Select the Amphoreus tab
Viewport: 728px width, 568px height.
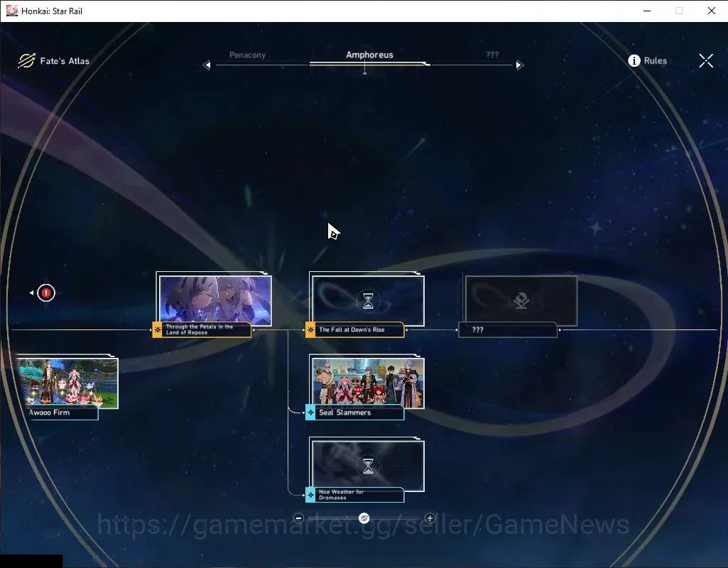coord(369,55)
